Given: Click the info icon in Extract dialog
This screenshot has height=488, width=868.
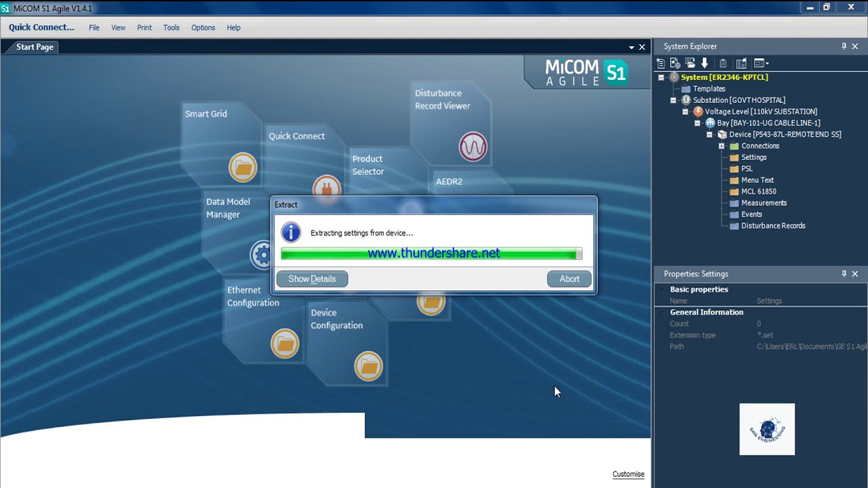Looking at the screenshot, I should click(x=291, y=232).
